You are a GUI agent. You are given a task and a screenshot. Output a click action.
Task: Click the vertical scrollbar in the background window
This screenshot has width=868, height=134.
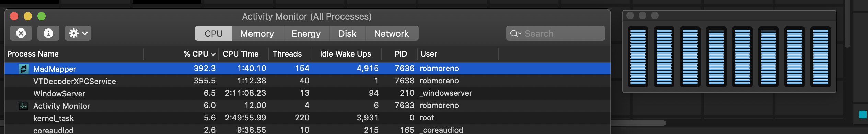click(x=847, y=24)
